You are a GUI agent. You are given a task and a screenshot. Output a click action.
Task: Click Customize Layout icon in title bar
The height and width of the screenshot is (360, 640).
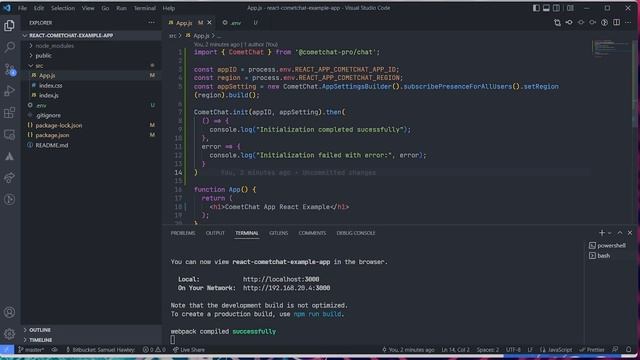click(570, 8)
